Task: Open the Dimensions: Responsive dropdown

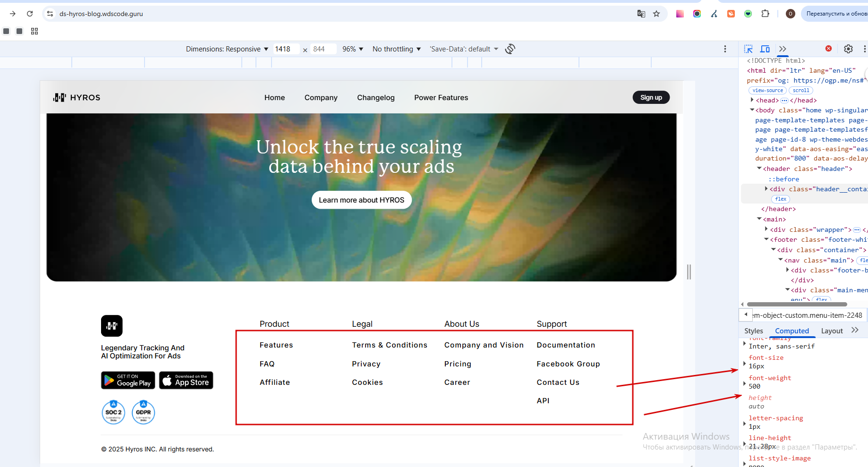Action: point(227,49)
